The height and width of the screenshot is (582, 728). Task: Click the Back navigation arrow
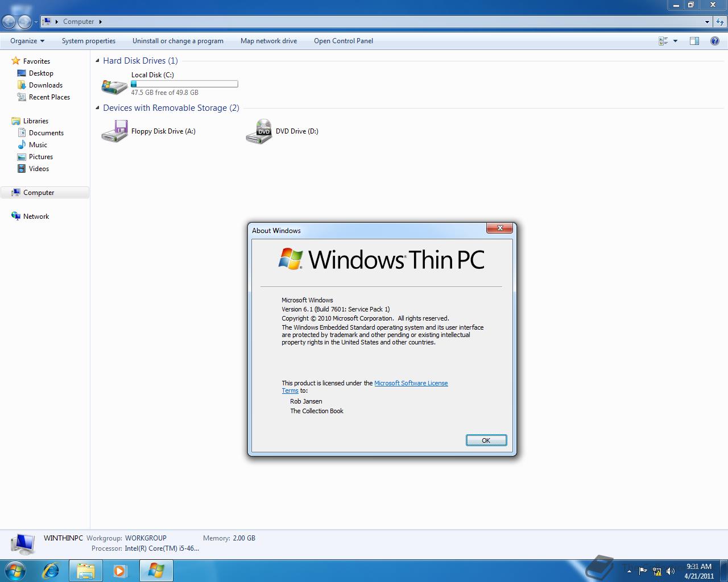(x=9, y=22)
